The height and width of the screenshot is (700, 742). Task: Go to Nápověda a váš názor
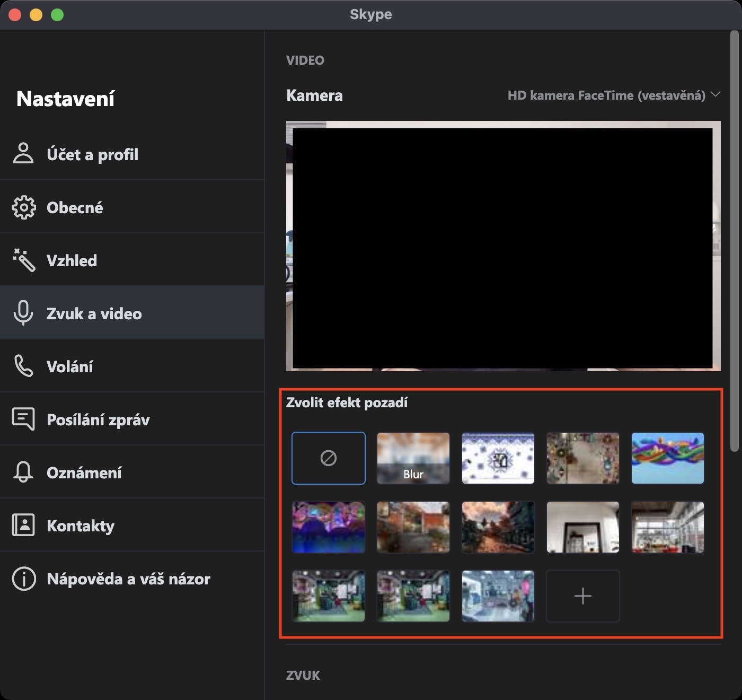click(128, 579)
